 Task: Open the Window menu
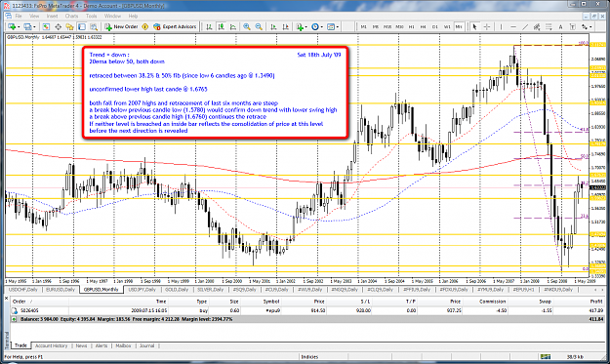click(x=112, y=16)
